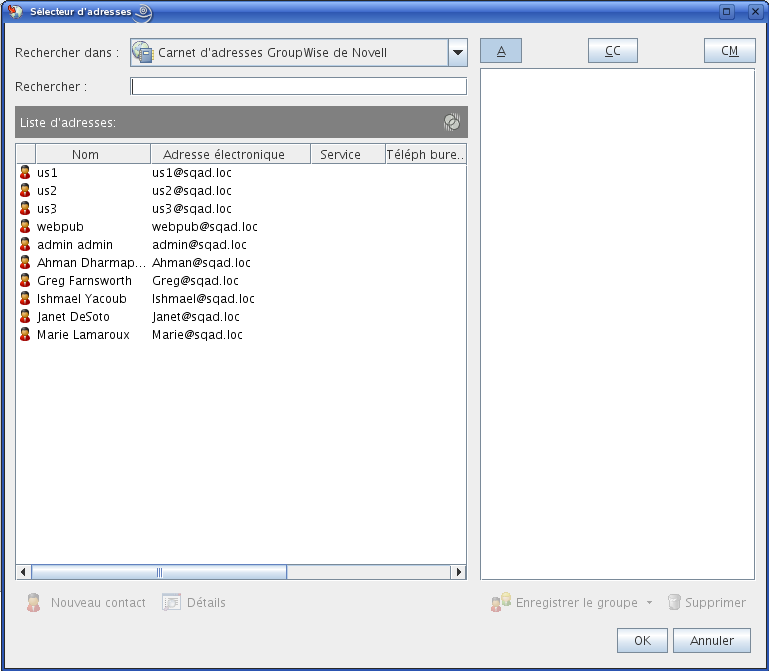Image resolution: width=769 pixels, height=671 pixels.
Task: Add recipient with the CC button
Action: (613, 51)
